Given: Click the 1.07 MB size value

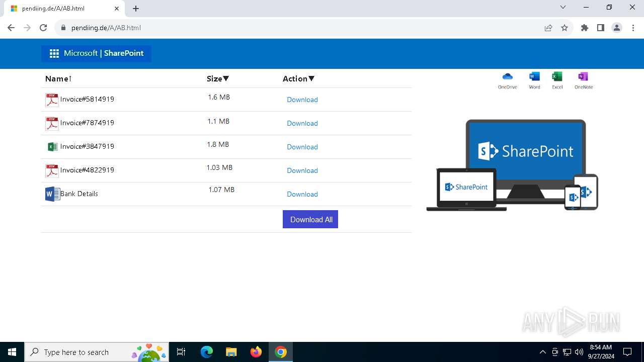Looking at the screenshot, I should coord(221,190).
